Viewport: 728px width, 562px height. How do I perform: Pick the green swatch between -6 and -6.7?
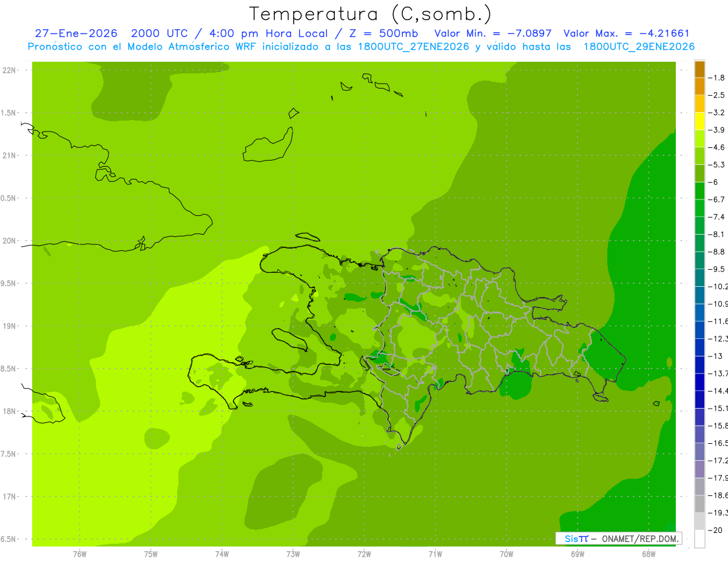coord(699,190)
